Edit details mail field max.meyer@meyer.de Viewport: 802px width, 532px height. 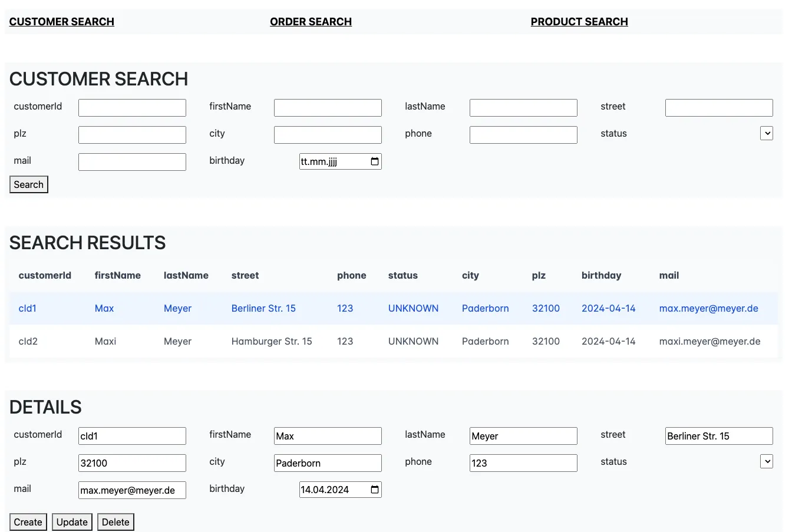[x=132, y=490]
